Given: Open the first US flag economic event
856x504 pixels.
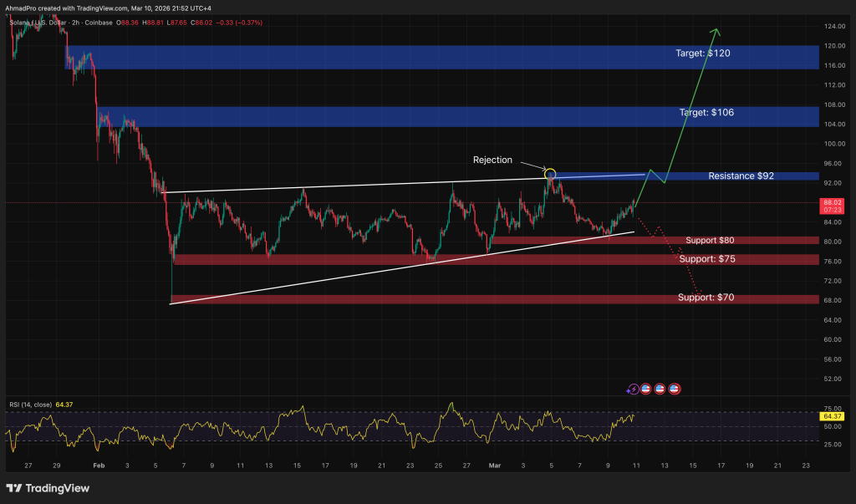Looking at the screenshot, I should coord(646,389).
